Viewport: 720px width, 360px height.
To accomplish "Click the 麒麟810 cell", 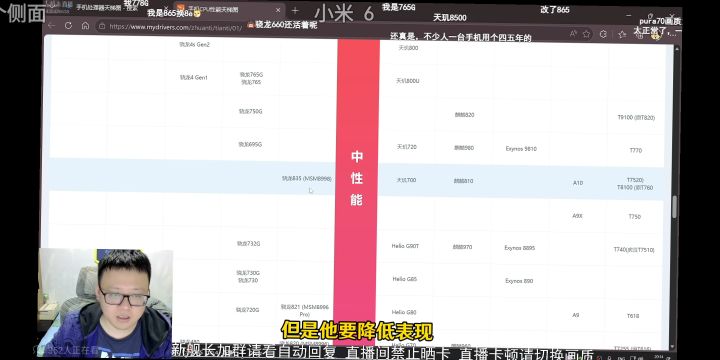I will (463, 181).
